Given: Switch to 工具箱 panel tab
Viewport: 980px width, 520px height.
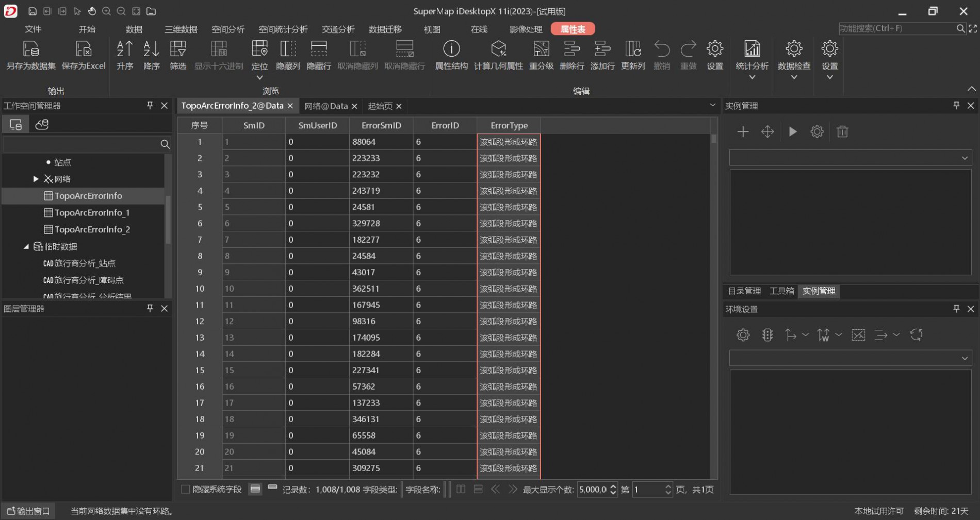Looking at the screenshot, I should (781, 291).
